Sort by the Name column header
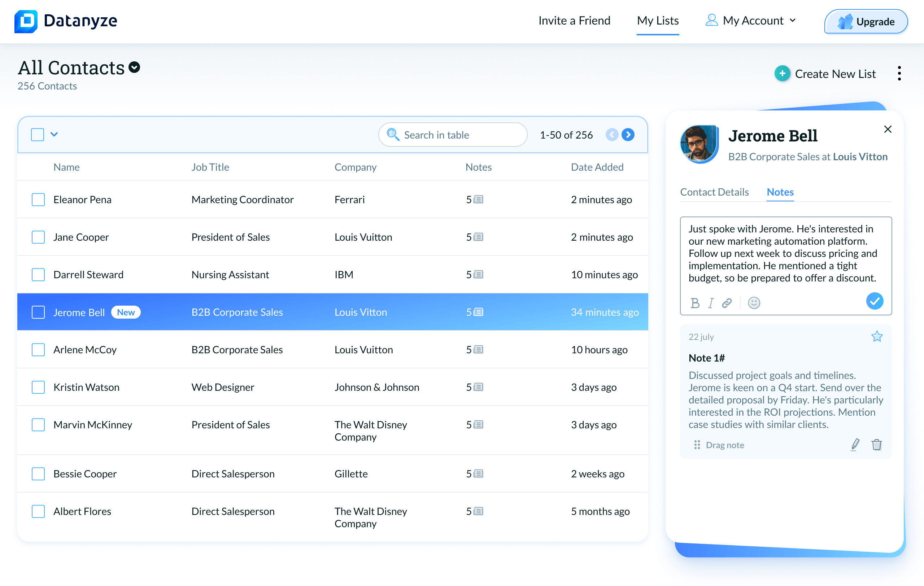The height and width of the screenshot is (586, 924). tap(66, 167)
